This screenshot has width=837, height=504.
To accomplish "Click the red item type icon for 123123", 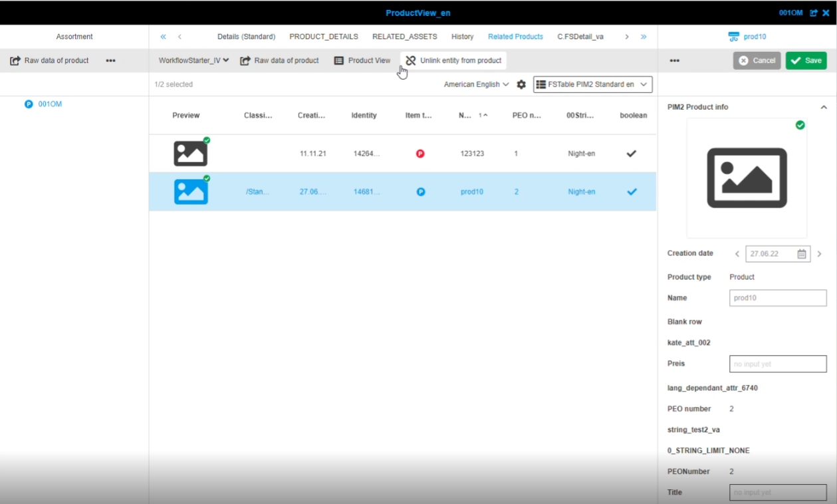I will [420, 154].
